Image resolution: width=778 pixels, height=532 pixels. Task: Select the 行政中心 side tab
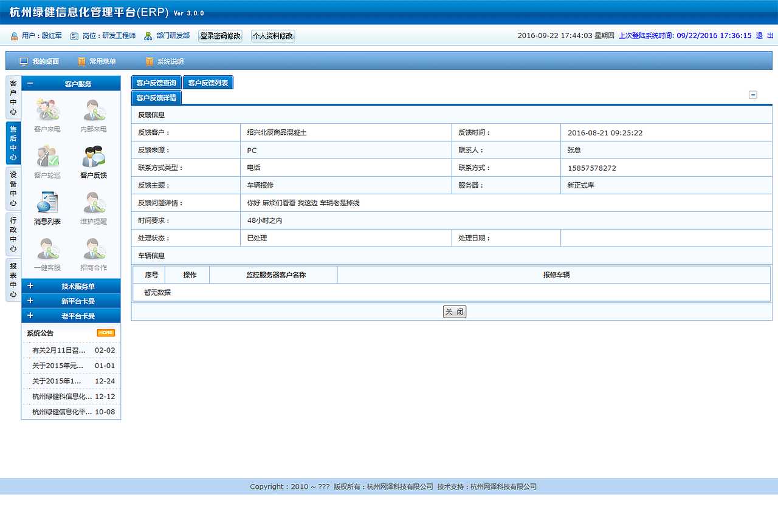pos(13,234)
